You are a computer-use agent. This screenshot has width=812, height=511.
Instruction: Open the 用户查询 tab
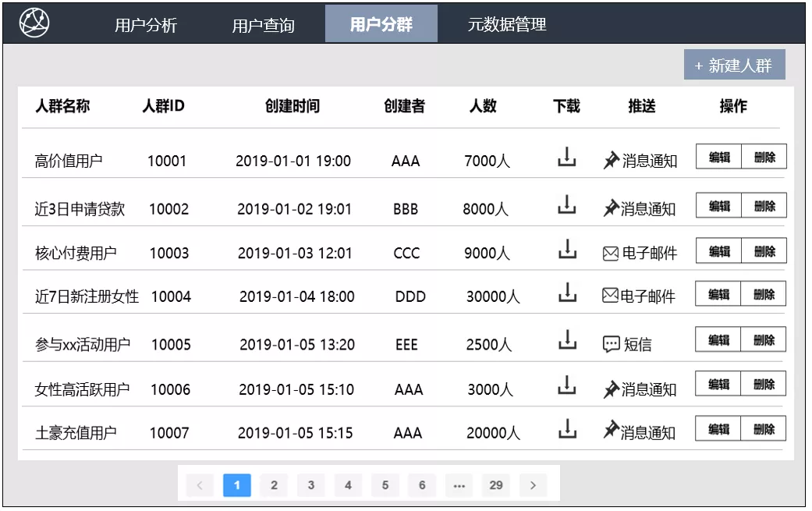click(263, 25)
